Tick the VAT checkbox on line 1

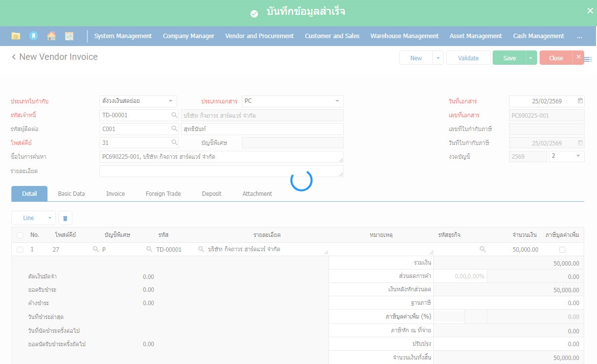[x=562, y=250]
